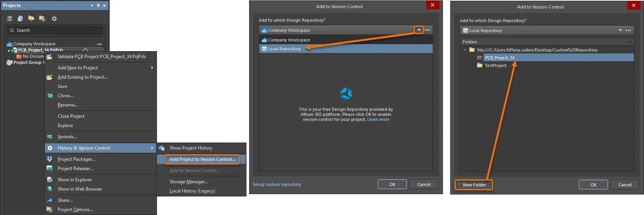Open the ellipsis menu beside Company Workspace in Projects

pos(99,44)
